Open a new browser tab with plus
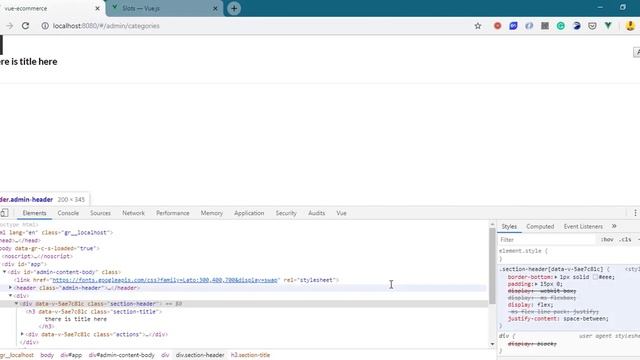Viewport: 640px width, 360px height. [234, 8]
